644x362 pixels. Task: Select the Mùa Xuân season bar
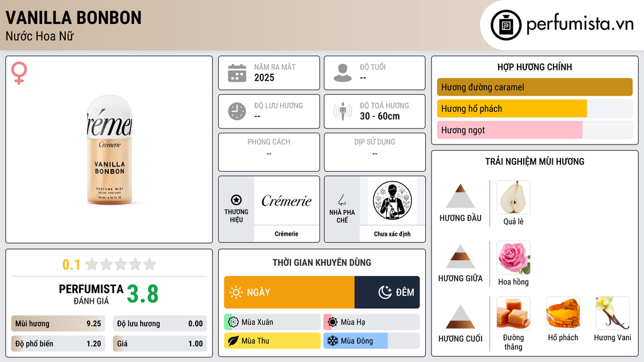(272, 322)
